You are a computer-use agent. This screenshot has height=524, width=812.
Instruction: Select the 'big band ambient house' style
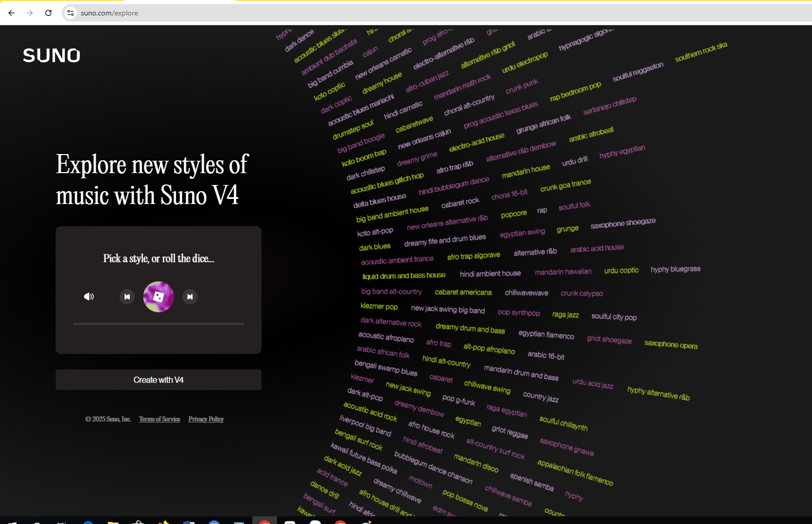click(x=392, y=213)
